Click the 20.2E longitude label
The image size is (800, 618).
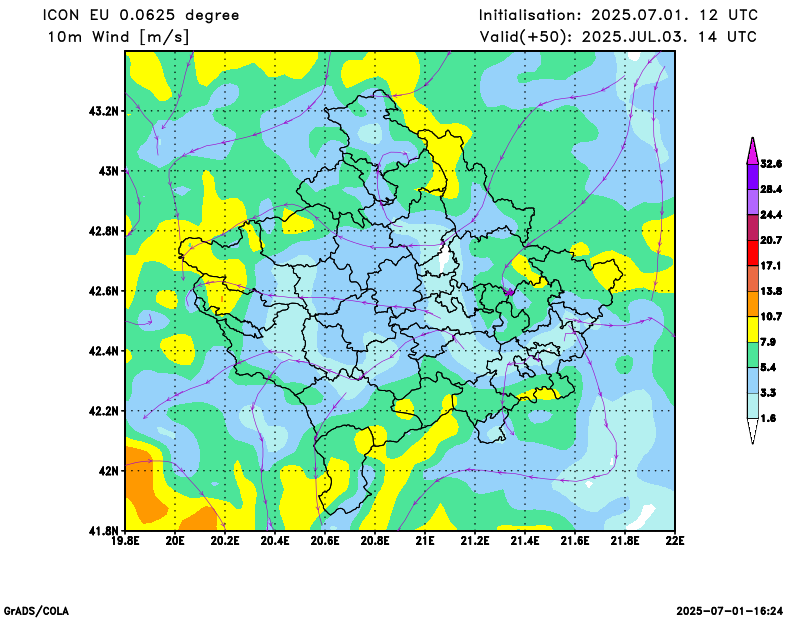click(x=226, y=541)
